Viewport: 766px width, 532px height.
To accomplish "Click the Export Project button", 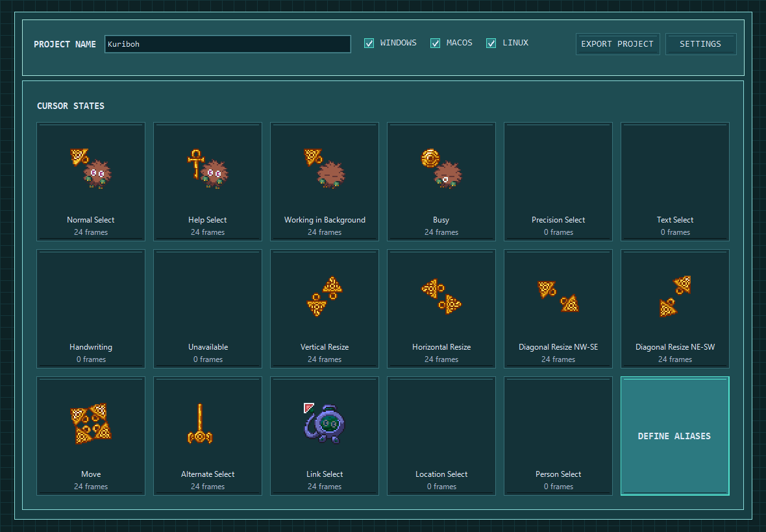I will 617,44.
